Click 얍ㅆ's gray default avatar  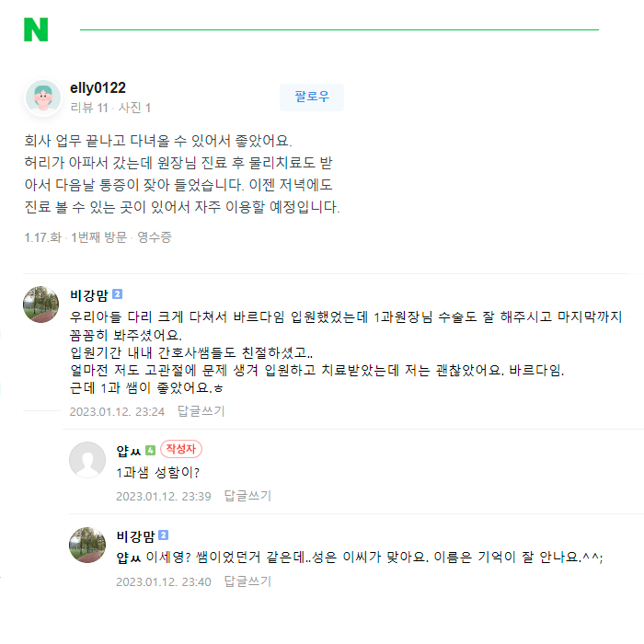(87, 459)
